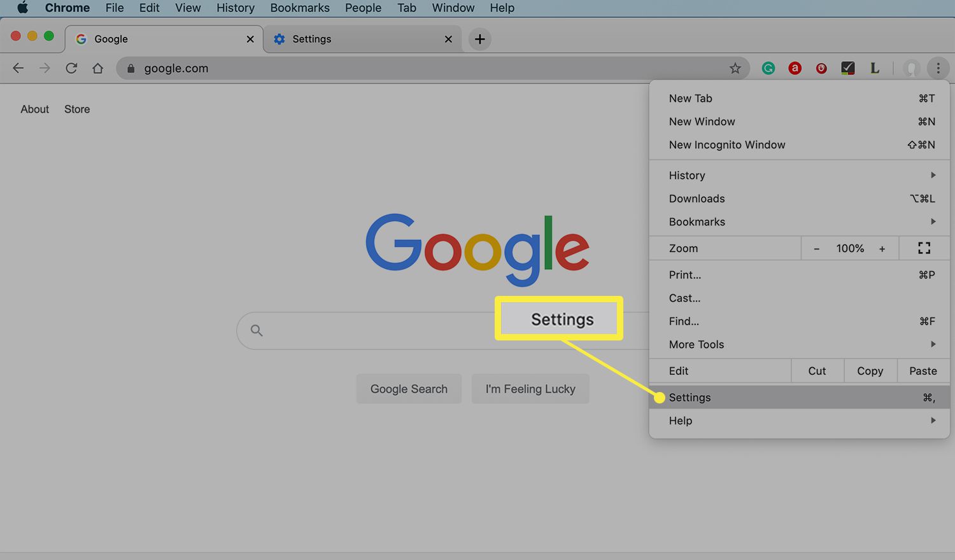The width and height of the screenshot is (955, 560).
Task: Click the Google Search button
Action: coord(409,389)
